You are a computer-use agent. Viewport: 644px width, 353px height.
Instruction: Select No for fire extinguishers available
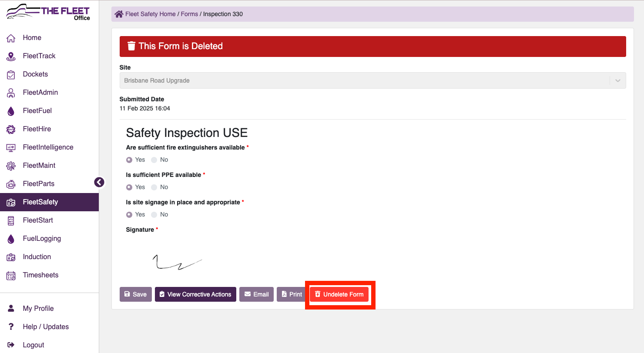pos(154,160)
